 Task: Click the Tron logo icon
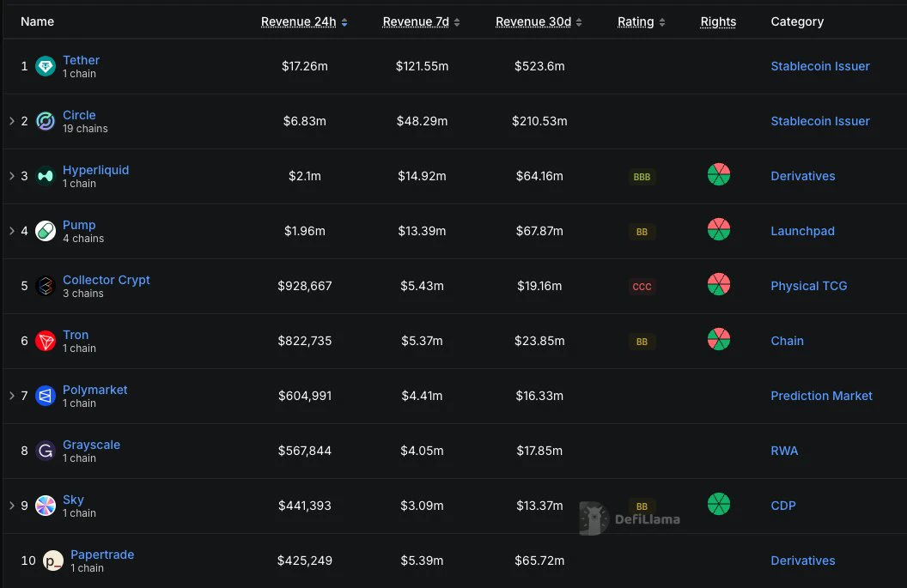click(x=46, y=341)
